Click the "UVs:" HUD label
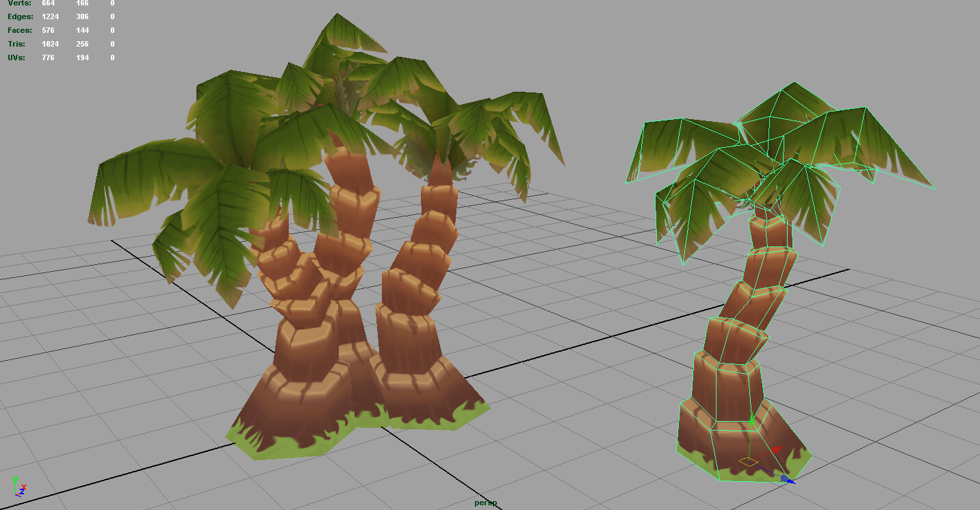This screenshot has height=510, width=980. click(16, 58)
